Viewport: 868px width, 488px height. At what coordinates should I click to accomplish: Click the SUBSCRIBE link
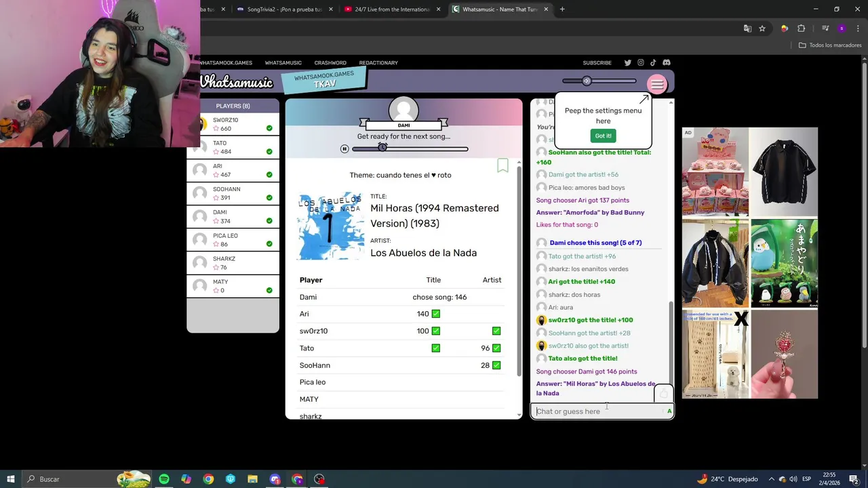pos(597,63)
